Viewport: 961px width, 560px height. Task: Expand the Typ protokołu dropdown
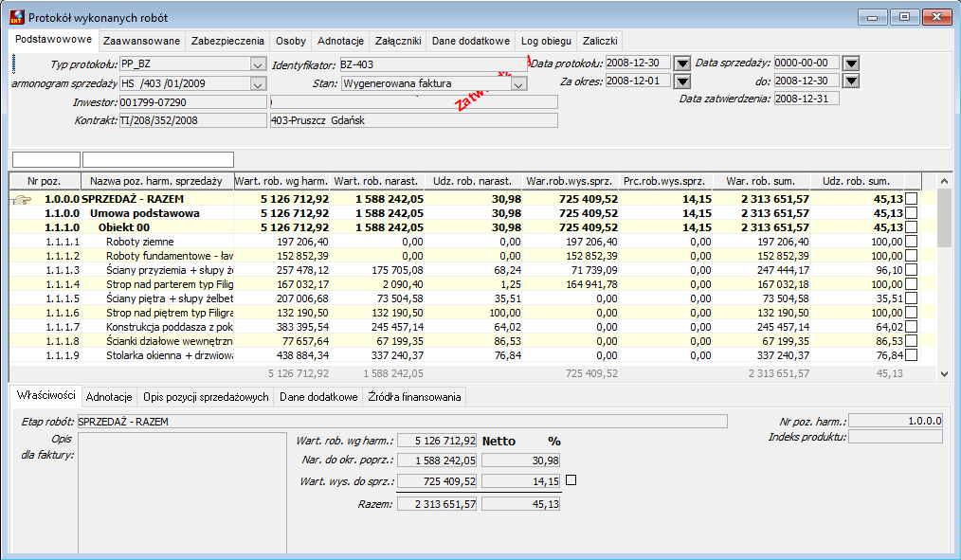click(x=258, y=64)
